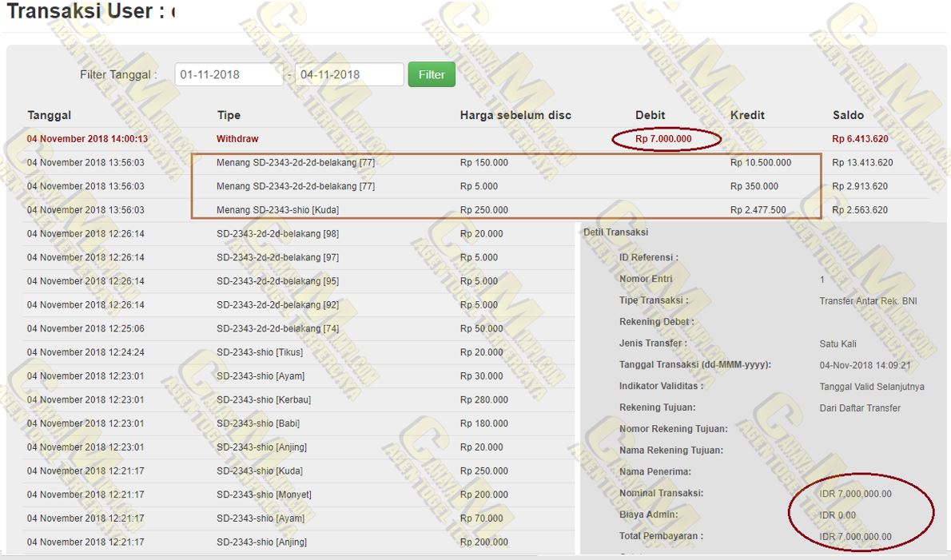This screenshot has width=951, height=560.
Task: Click the Saldo column header
Action: [x=848, y=115]
